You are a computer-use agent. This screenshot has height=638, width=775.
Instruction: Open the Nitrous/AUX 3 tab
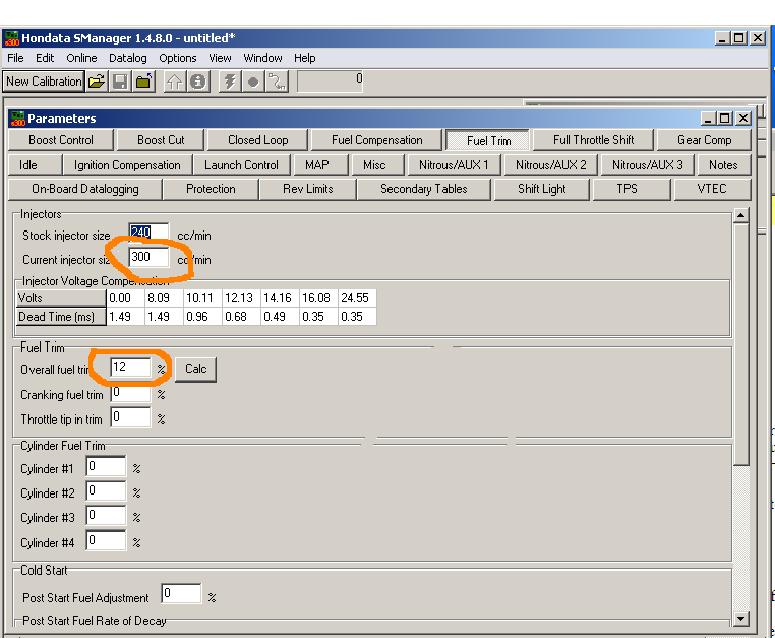(x=647, y=165)
